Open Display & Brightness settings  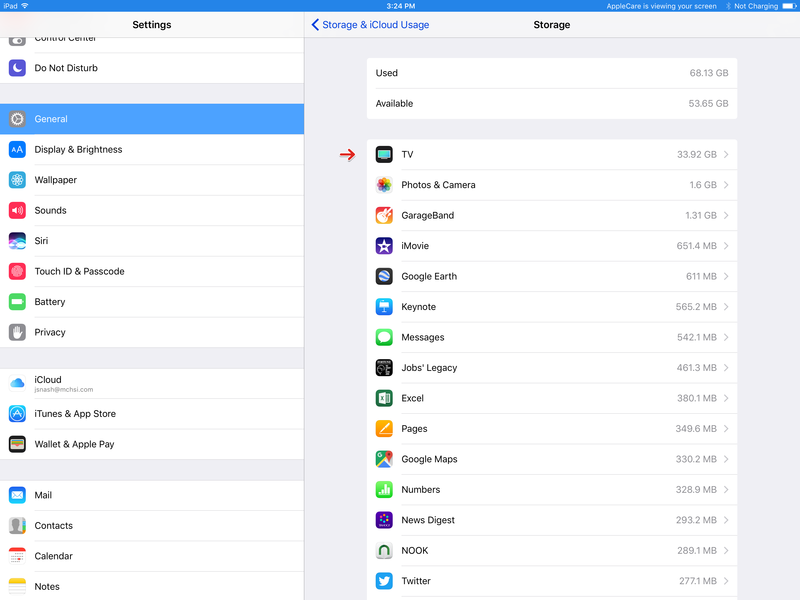pyautogui.click(x=152, y=149)
